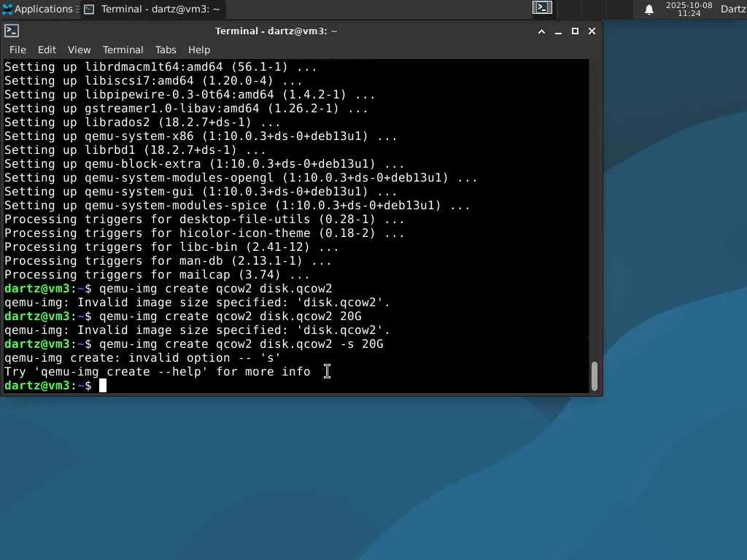Open the Edit menu

click(x=47, y=50)
